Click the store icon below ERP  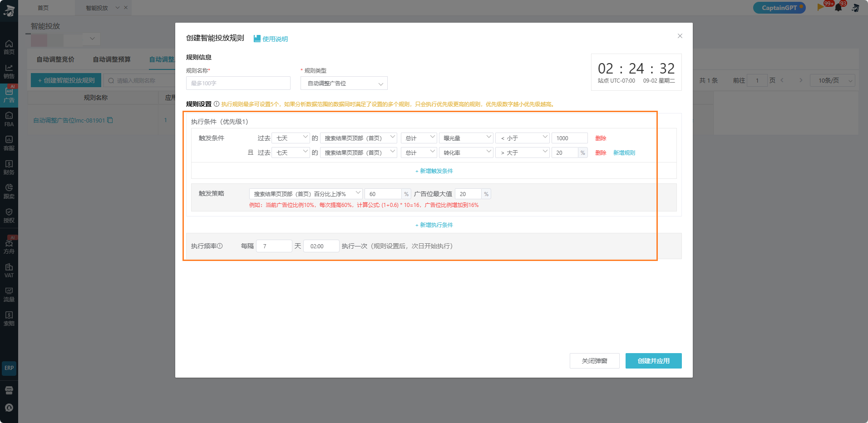(x=9, y=390)
